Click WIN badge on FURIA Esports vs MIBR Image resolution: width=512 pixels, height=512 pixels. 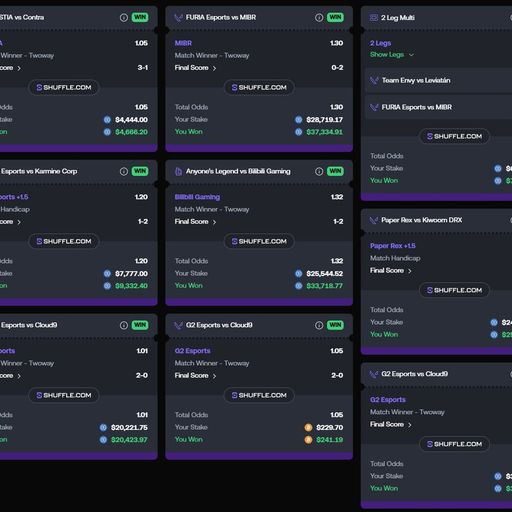click(335, 17)
